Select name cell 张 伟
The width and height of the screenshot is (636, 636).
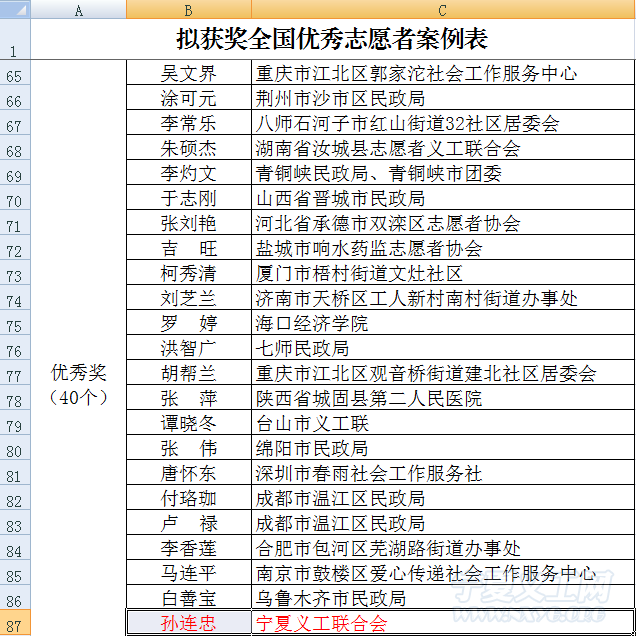[x=189, y=447]
